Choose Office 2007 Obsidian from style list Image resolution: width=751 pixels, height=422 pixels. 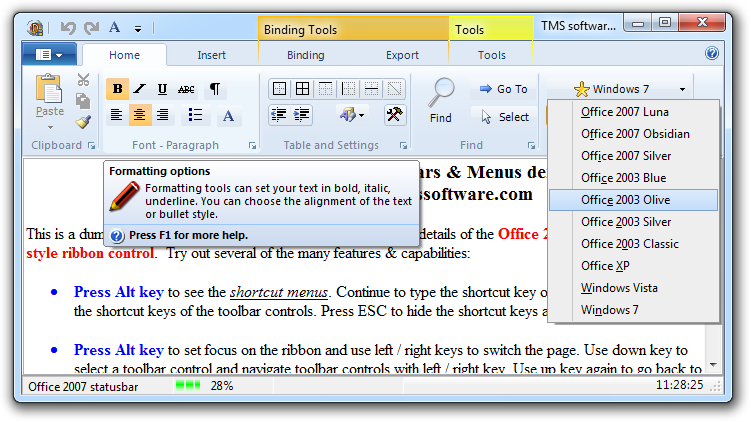coord(635,134)
